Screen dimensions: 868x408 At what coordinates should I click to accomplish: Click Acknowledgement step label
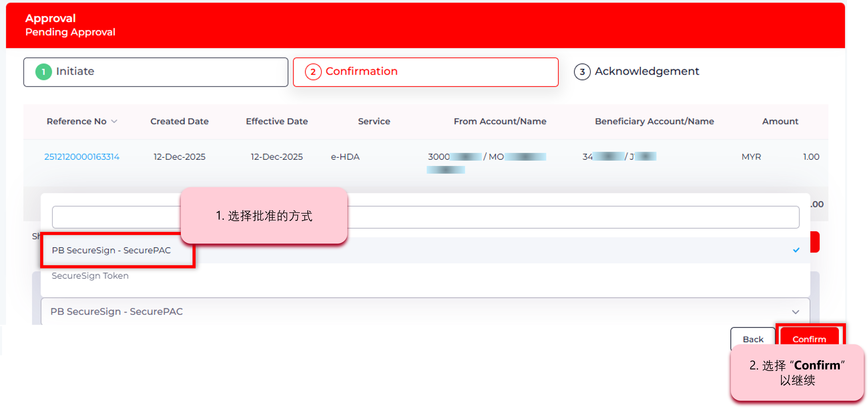[647, 71]
